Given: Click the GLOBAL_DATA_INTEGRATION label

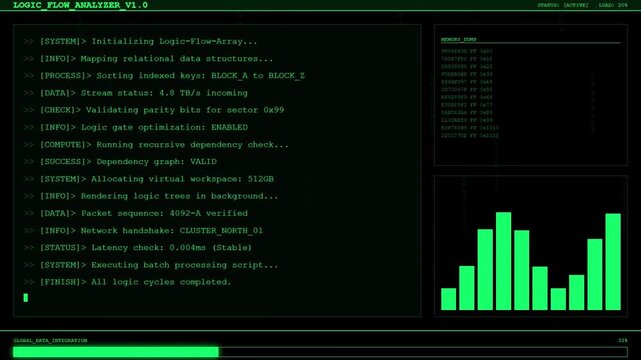Looking at the screenshot, I should (50, 340).
